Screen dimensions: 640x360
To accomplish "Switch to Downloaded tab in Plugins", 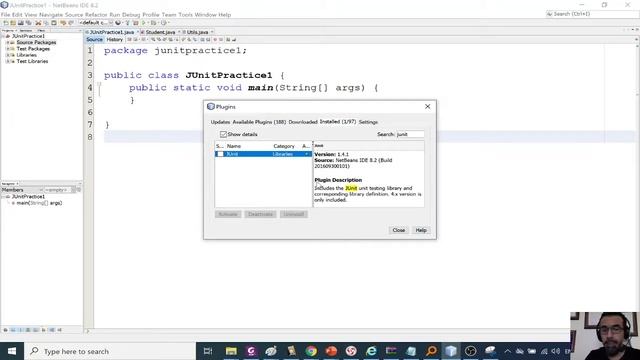I will 302,122.
